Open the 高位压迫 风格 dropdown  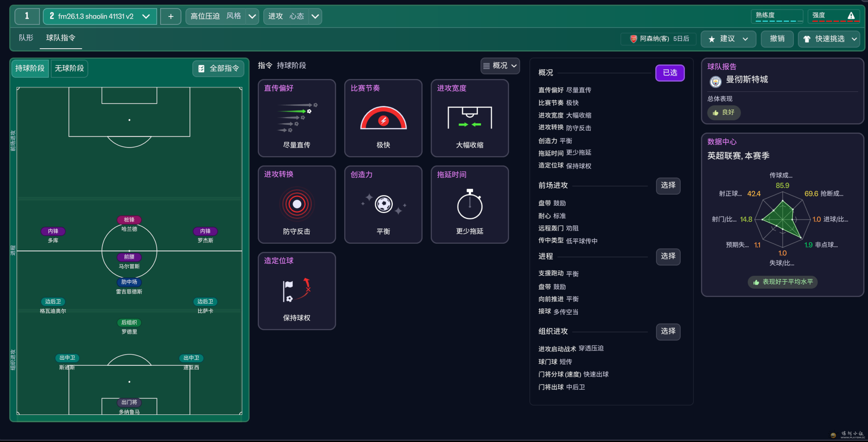pos(252,16)
